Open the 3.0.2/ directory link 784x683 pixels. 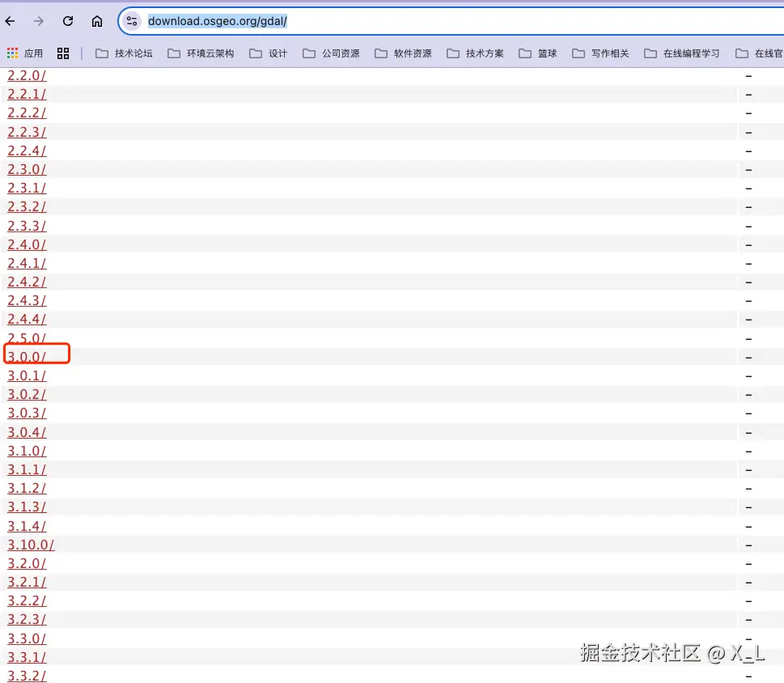[27, 394]
